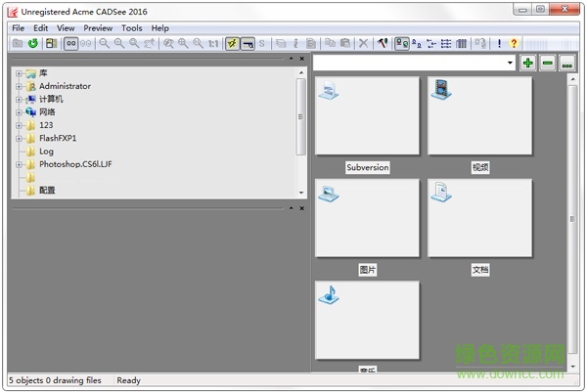Viewport: 587px width, 392px height.
Task: Click the green minus button
Action: point(548,63)
